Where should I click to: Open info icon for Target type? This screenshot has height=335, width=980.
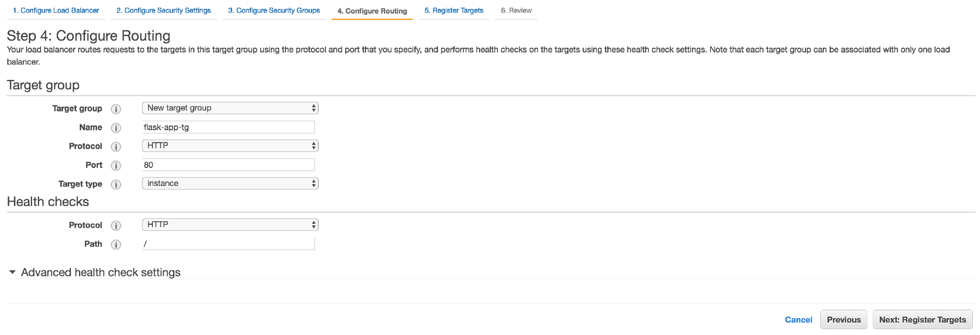tap(116, 184)
